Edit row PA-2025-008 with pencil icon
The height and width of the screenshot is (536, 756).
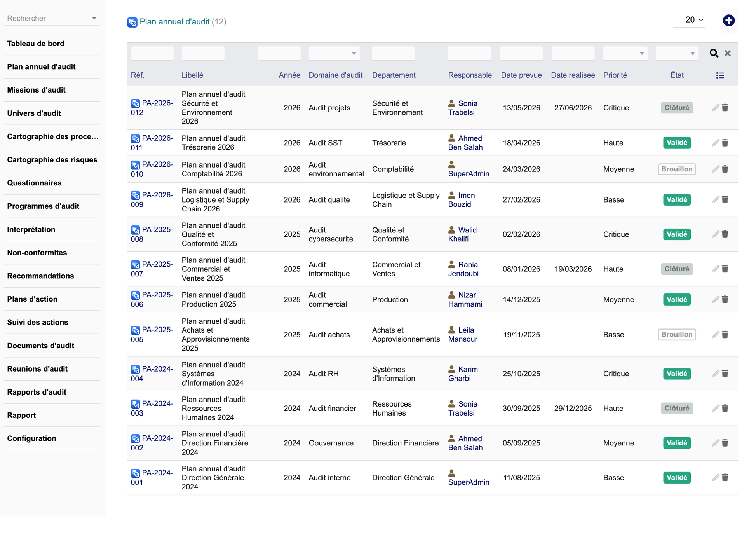coord(715,234)
